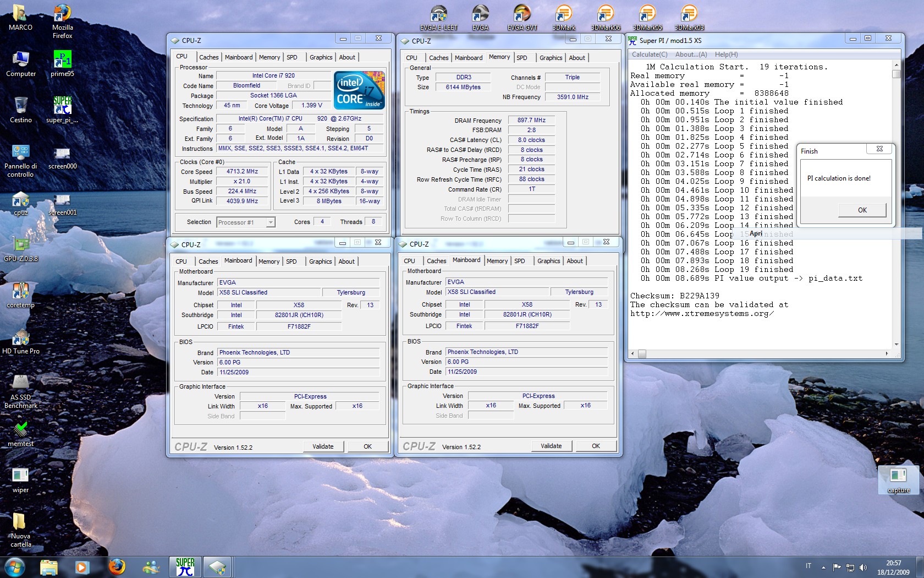Click the Windows Start orb

coord(15,566)
